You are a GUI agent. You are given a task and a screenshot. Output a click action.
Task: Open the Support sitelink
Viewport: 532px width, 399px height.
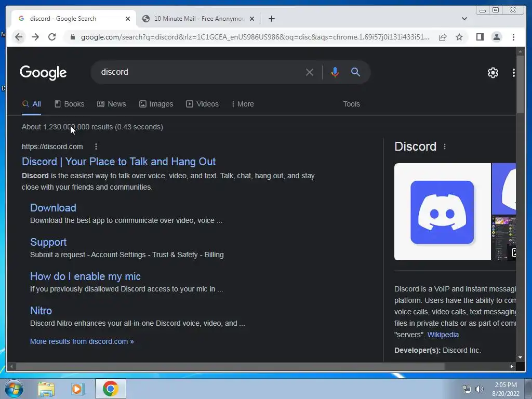click(x=48, y=242)
